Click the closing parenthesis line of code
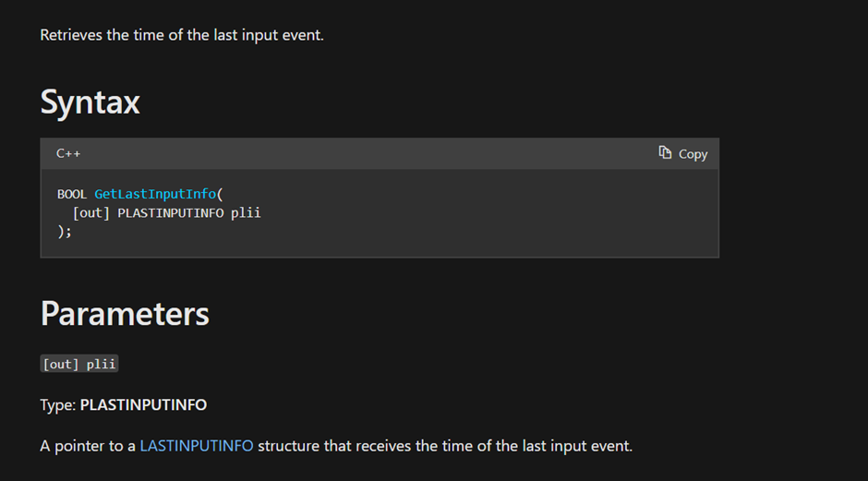Image resolution: width=868 pixels, height=481 pixels. [x=65, y=231]
